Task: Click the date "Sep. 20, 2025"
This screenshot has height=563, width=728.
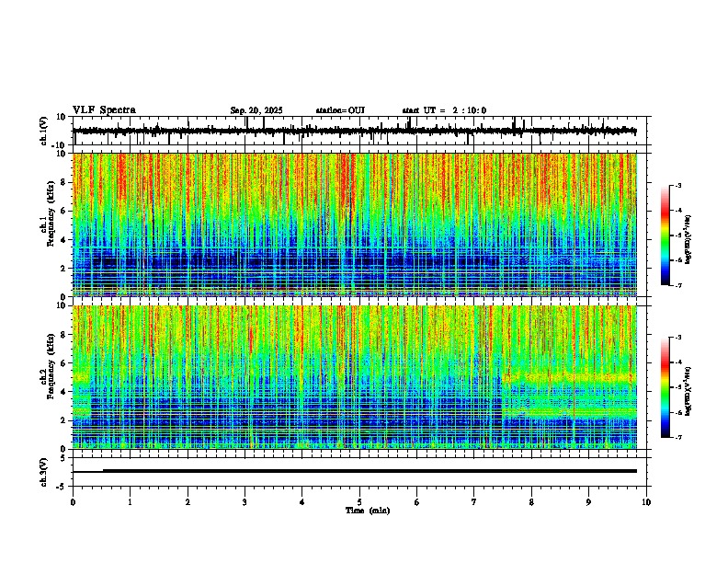Action: [x=256, y=110]
